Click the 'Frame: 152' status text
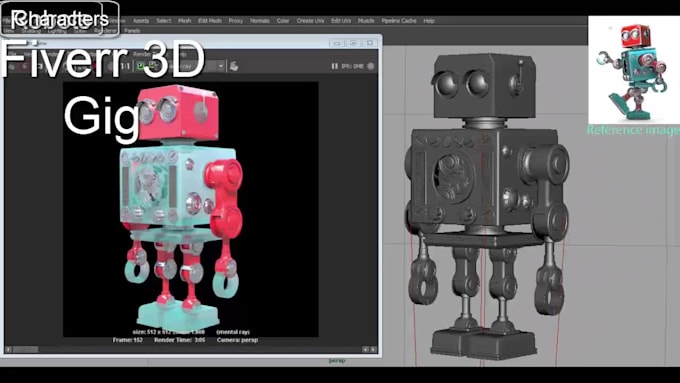This screenshot has width=680, height=383. [128, 340]
